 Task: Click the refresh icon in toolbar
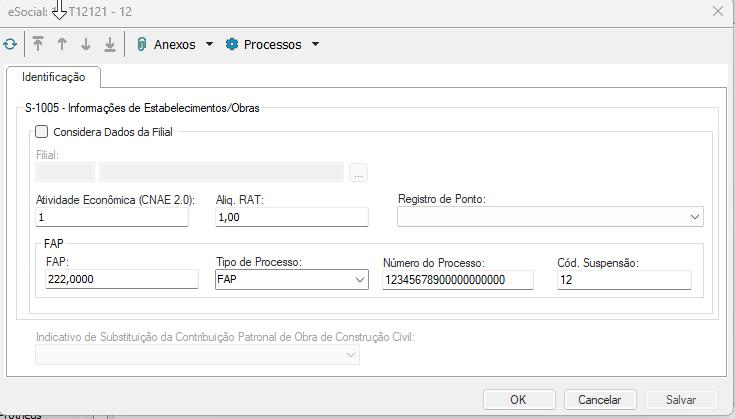pyautogui.click(x=10, y=44)
